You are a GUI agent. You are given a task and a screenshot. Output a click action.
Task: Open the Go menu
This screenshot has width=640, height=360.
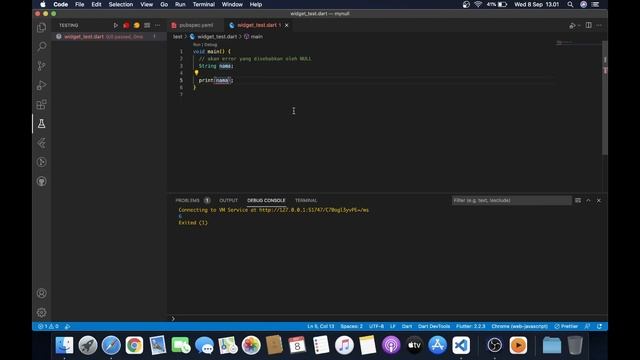(x=164, y=4)
